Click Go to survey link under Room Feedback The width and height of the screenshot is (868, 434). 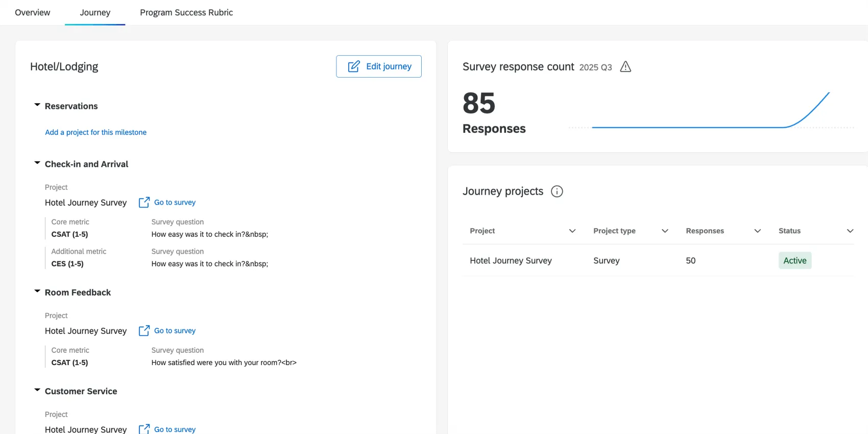click(x=175, y=331)
